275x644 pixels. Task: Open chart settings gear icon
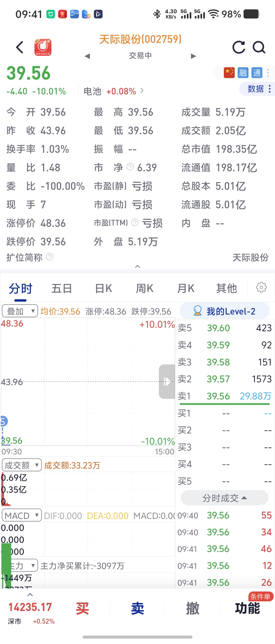point(261,288)
